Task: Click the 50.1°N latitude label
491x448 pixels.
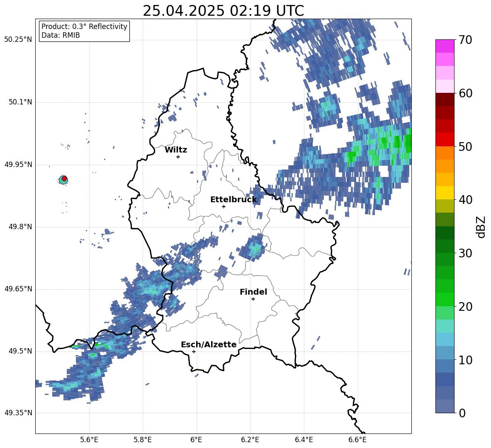Action: point(20,102)
